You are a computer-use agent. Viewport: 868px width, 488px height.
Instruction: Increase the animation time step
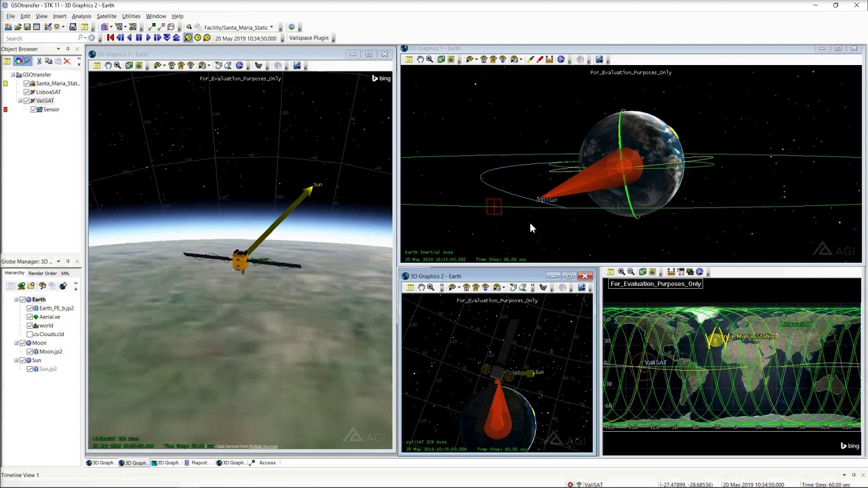point(176,38)
